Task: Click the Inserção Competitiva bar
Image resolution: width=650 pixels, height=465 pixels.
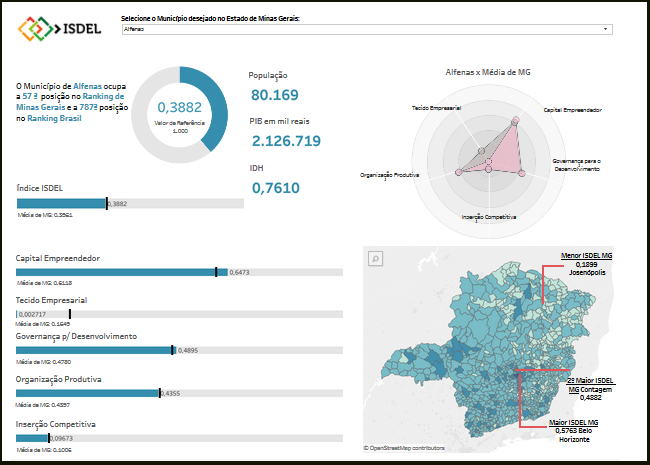Action: [x=32, y=438]
